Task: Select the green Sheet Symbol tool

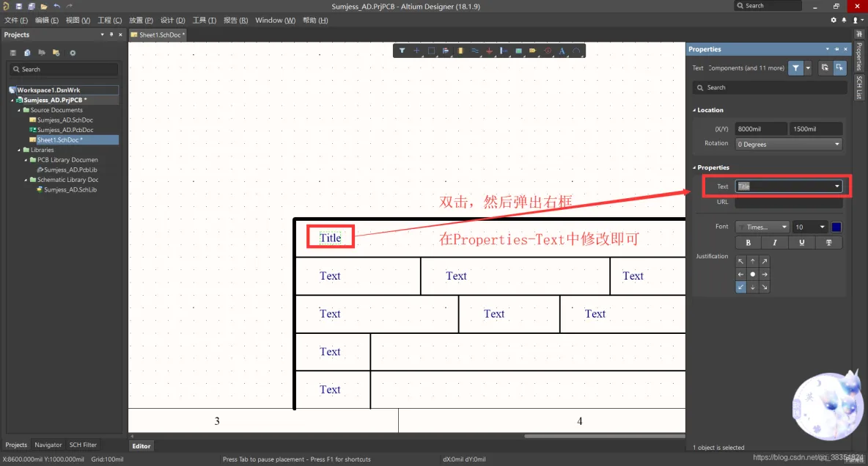Action: [x=519, y=51]
